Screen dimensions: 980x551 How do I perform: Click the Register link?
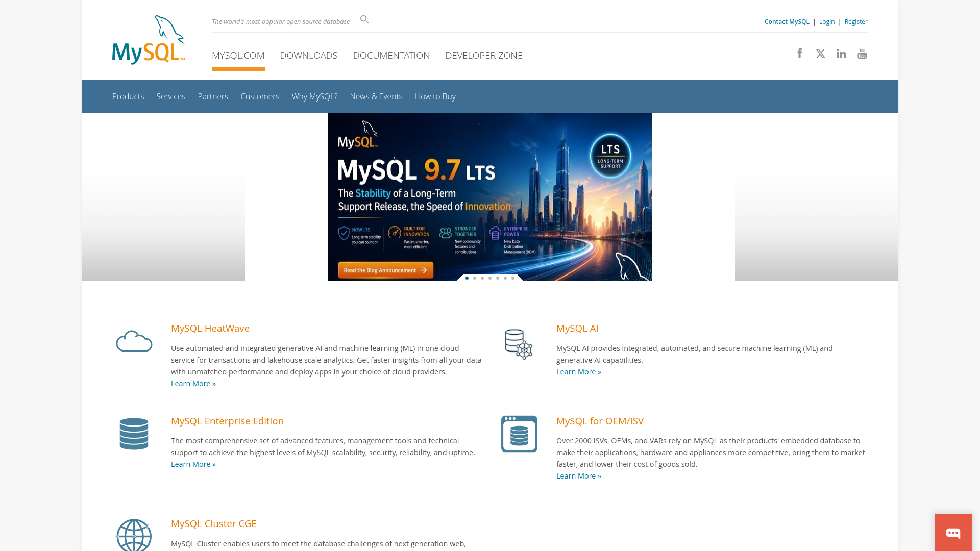pyautogui.click(x=856, y=21)
